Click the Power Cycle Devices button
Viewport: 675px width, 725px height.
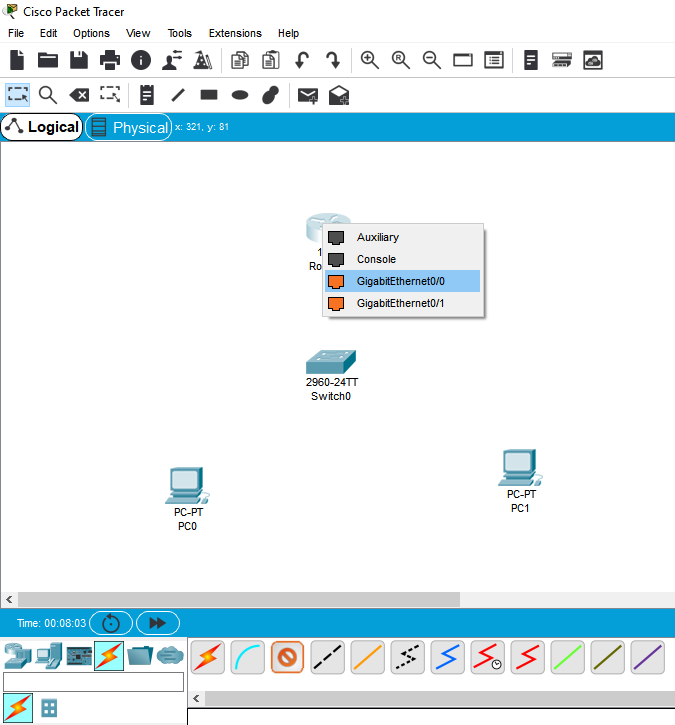(x=111, y=623)
